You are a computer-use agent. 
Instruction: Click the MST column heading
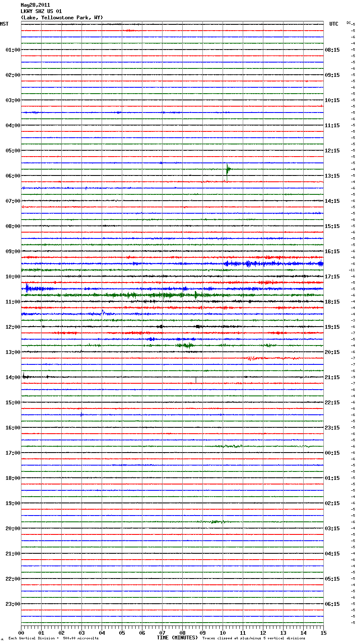4,24
